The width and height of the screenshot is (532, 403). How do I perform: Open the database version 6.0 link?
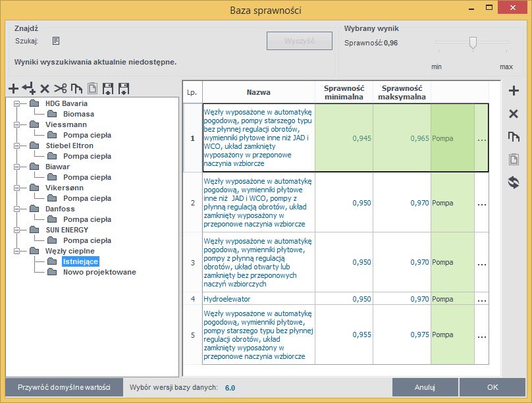click(230, 388)
